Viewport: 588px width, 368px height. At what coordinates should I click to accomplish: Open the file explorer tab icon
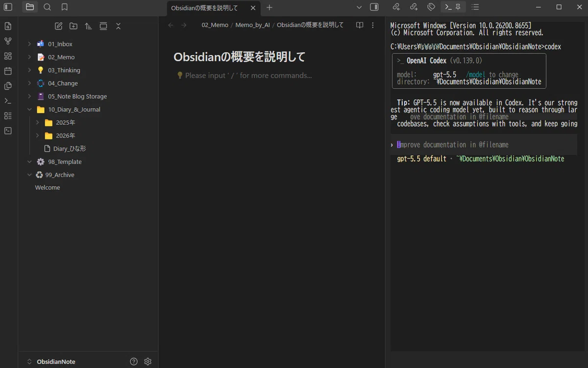[x=30, y=7]
